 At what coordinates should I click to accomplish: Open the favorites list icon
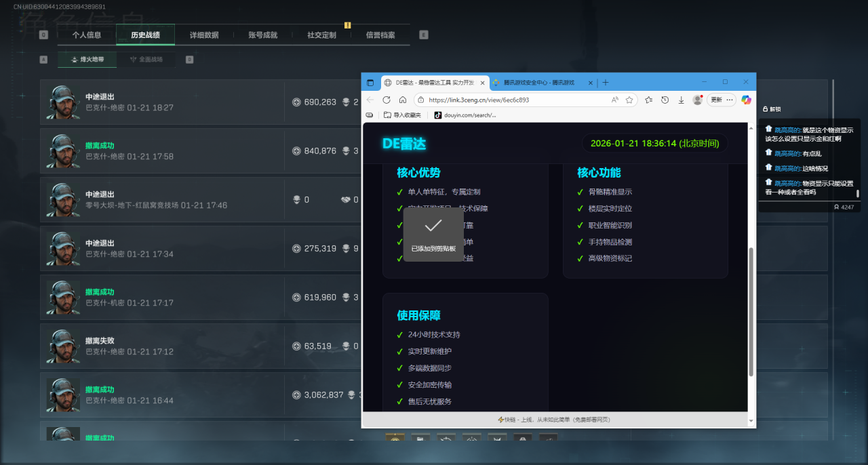click(x=648, y=100)
